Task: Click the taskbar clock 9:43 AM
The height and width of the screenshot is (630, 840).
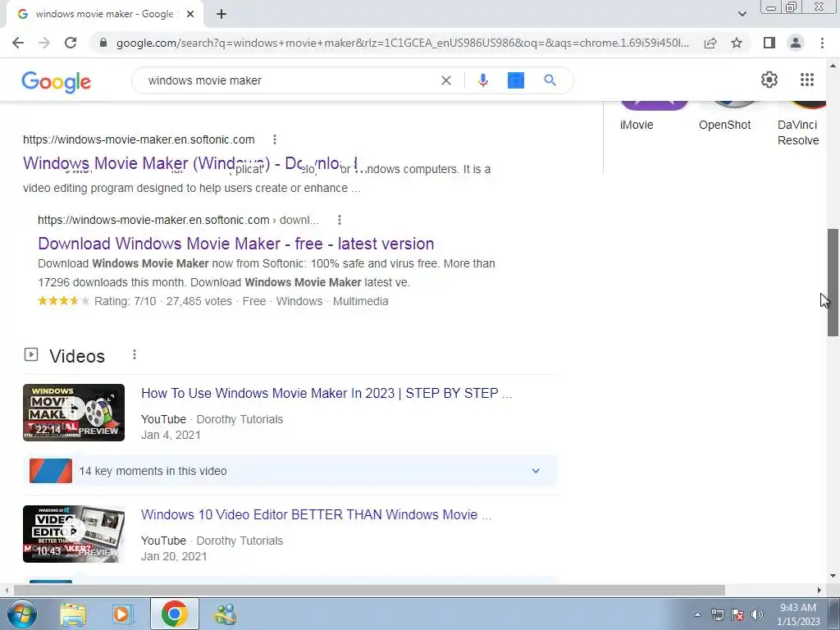Action: point(798,614)
